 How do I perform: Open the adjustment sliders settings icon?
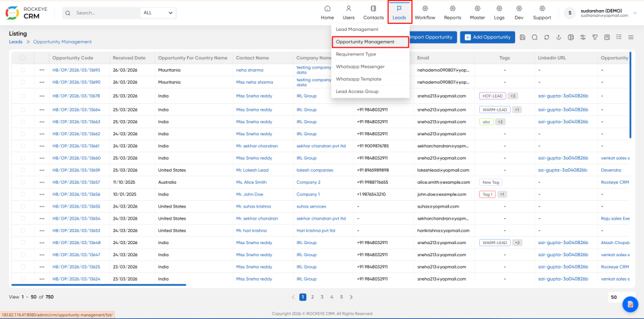click(582, 37)
